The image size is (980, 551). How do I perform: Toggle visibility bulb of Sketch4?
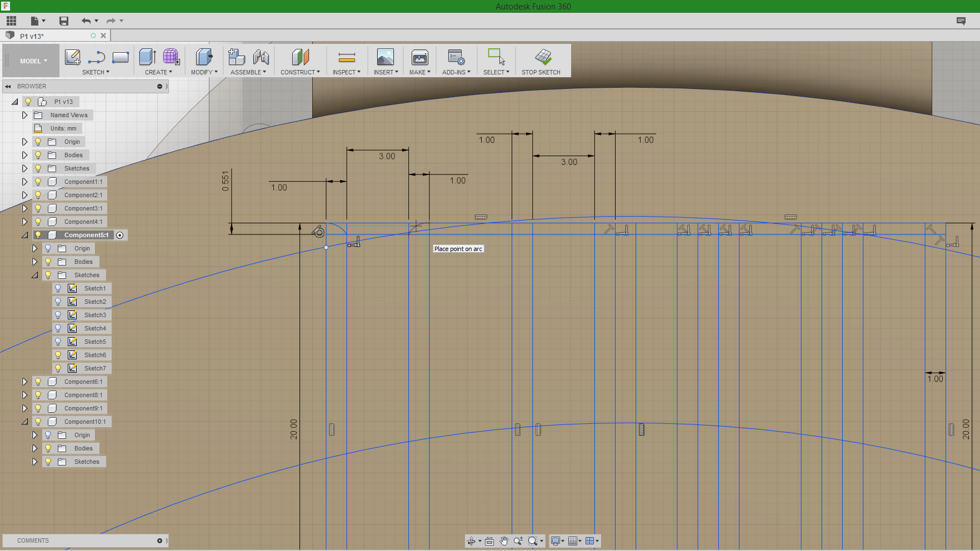point(58,328)
